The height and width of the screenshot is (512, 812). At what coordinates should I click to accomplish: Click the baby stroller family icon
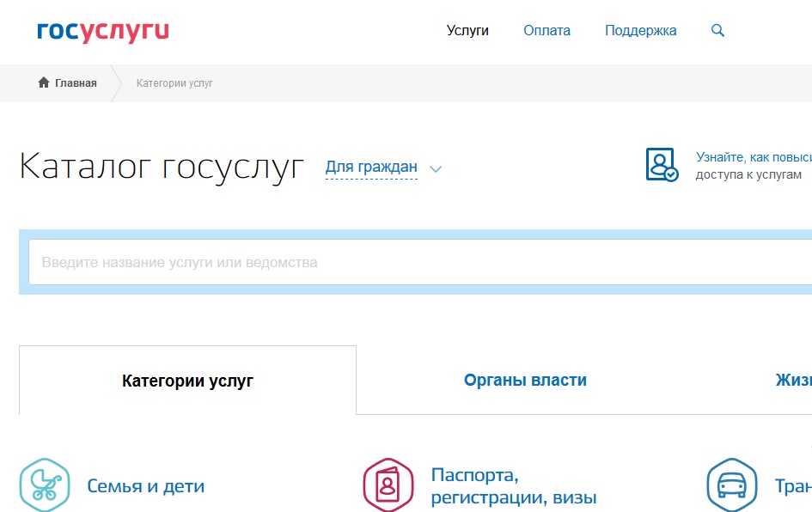coord(45,485)
